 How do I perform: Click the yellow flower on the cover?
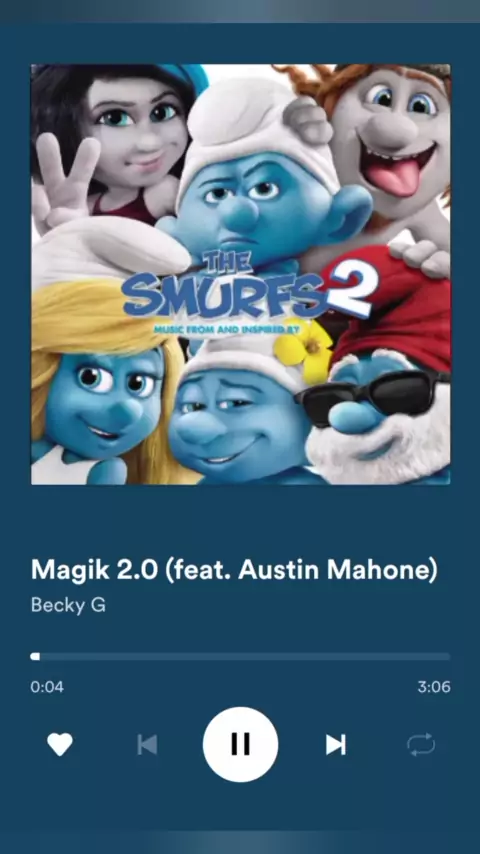click(x=304, y=350)
